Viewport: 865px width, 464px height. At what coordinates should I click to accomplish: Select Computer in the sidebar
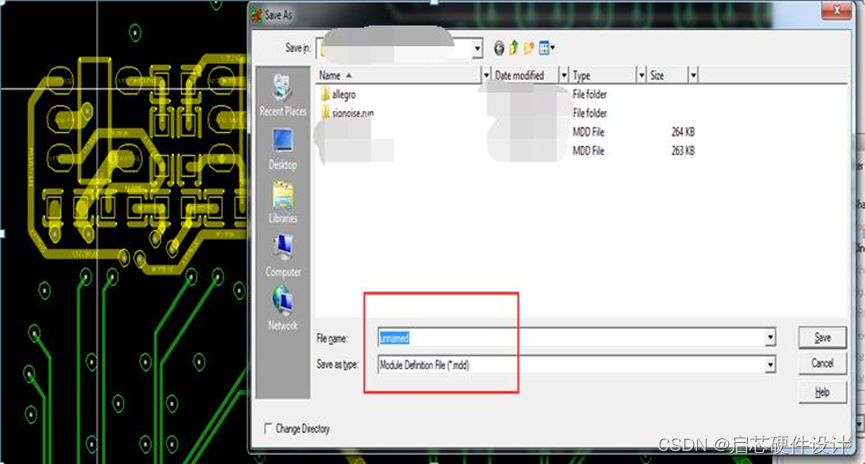tap(283, 255)
